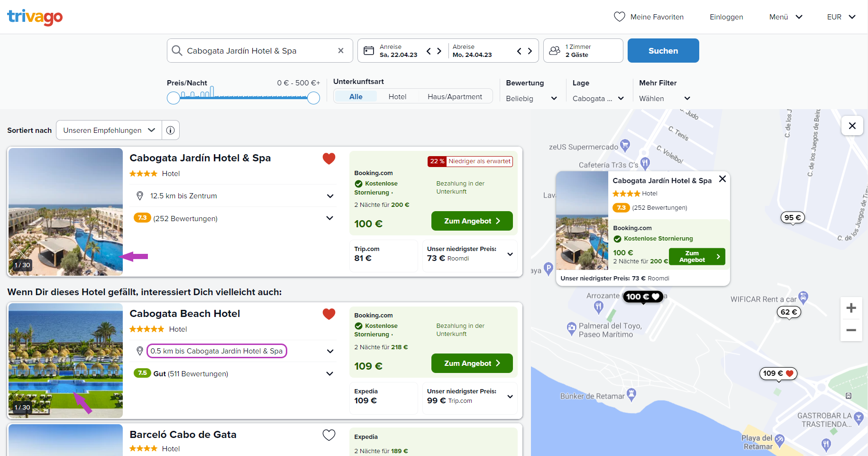Filter by Hotel accommodation type
Viewport: 868px width, 456px height.
[x=397, y=97]
